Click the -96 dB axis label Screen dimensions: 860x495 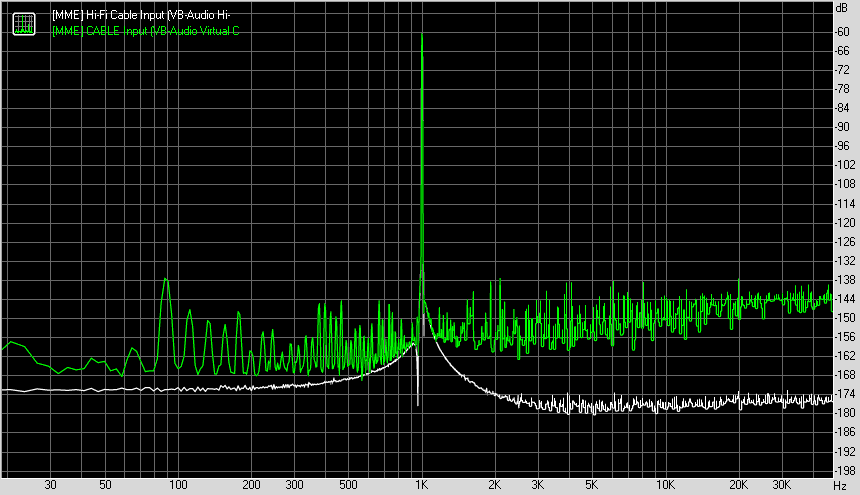(842, 146)
